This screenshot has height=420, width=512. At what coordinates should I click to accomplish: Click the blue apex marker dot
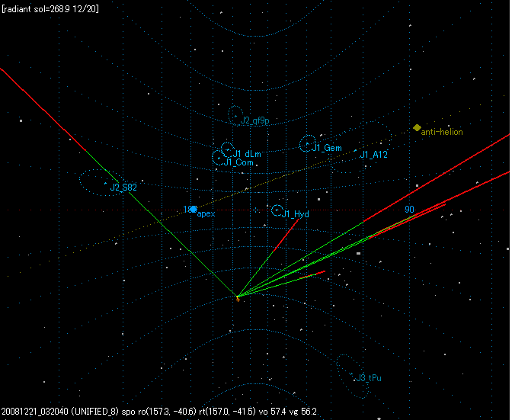(194, 209)
